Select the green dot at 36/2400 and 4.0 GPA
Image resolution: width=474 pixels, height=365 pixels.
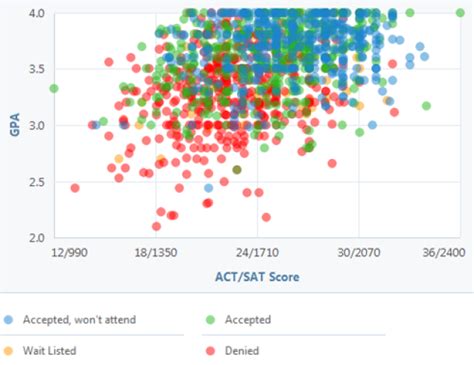click(460, 13)
